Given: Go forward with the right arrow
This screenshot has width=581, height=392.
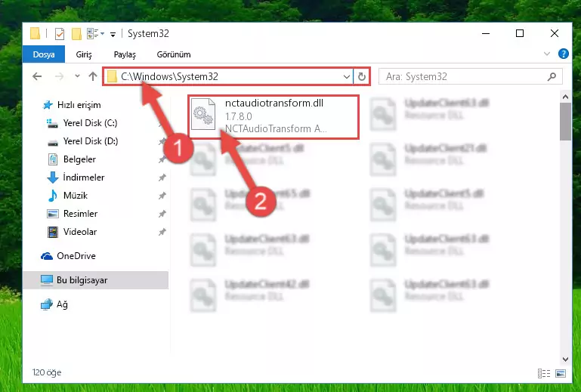Looking at the screenshot, I should [x=59, y=76].
